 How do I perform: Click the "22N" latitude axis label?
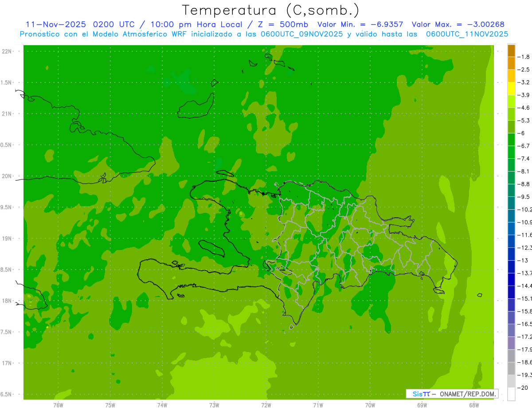point(7,51)
